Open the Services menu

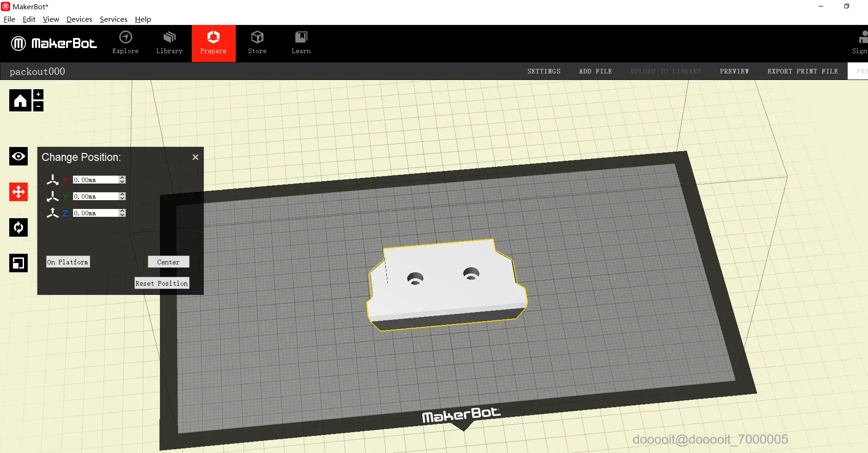coord(114,19)
